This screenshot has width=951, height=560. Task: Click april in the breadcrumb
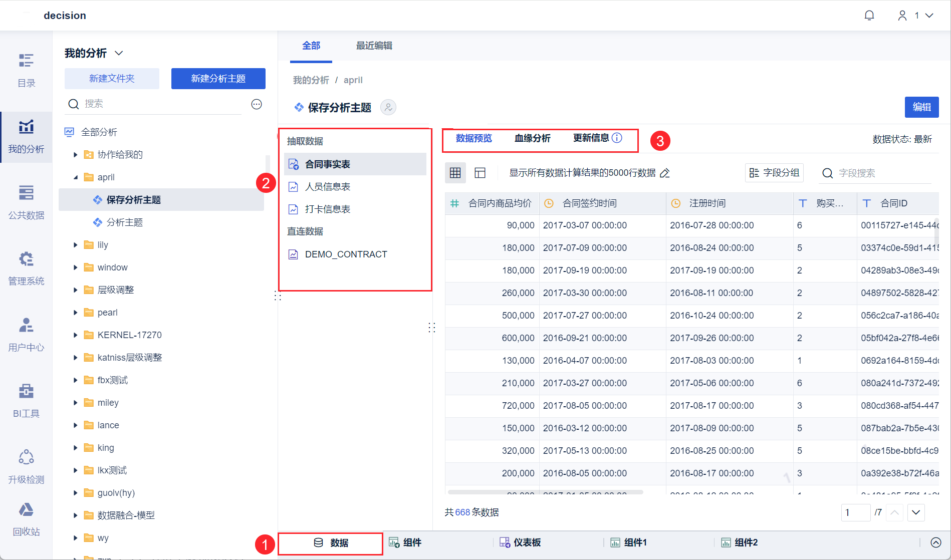353,80
